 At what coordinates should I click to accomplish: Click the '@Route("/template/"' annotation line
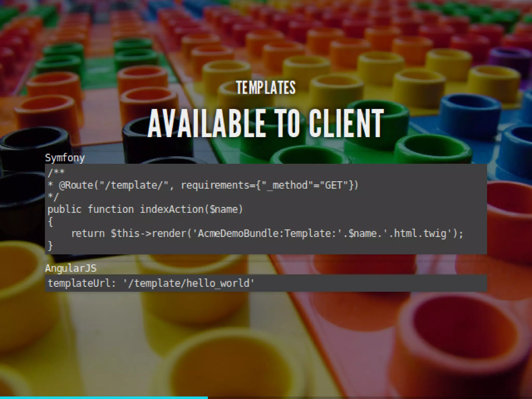(203, 185)
